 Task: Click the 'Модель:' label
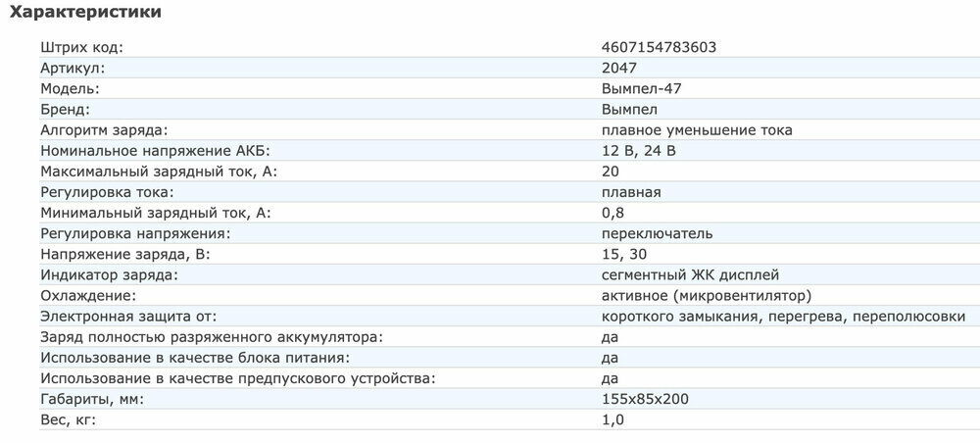70,89
